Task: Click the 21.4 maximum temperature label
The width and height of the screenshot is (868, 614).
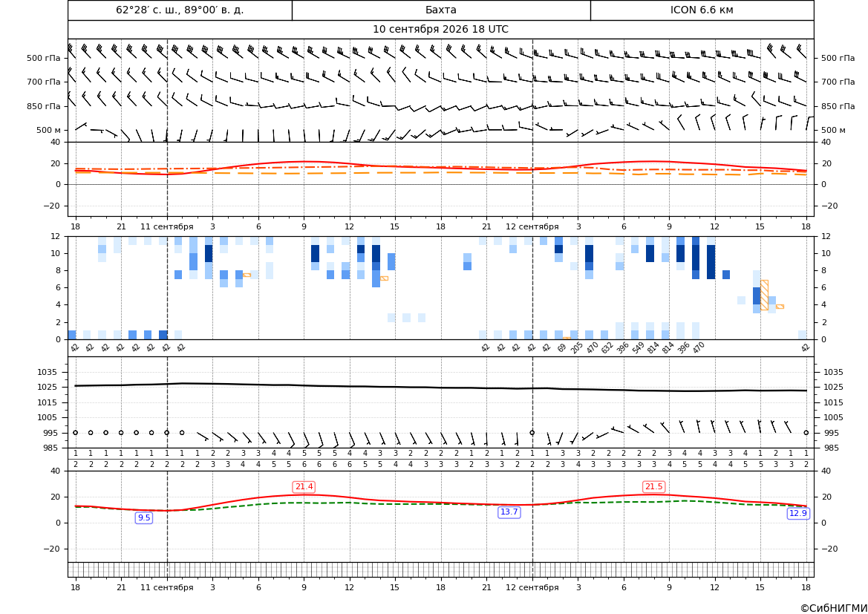Action: click(304, 486)
